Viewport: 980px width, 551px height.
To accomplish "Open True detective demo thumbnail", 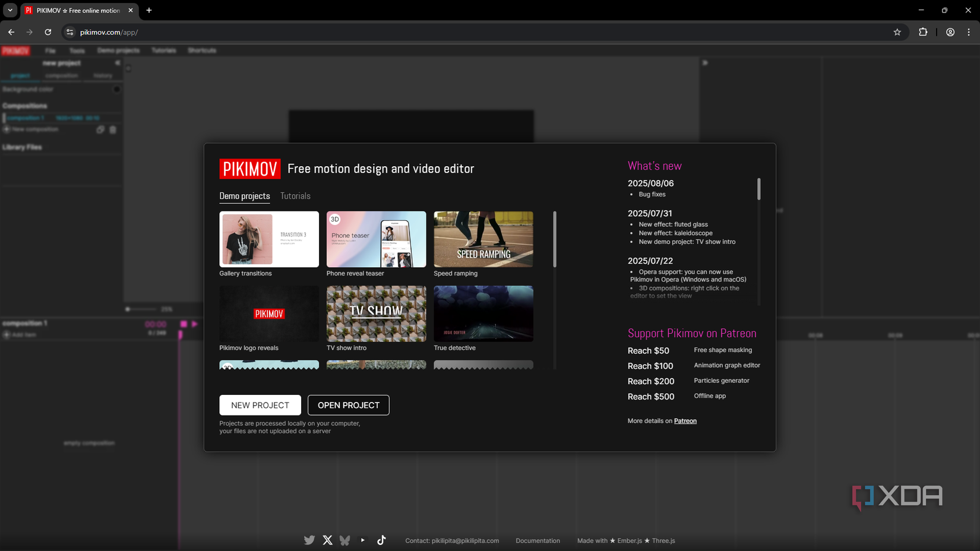I will pos(483,313).
